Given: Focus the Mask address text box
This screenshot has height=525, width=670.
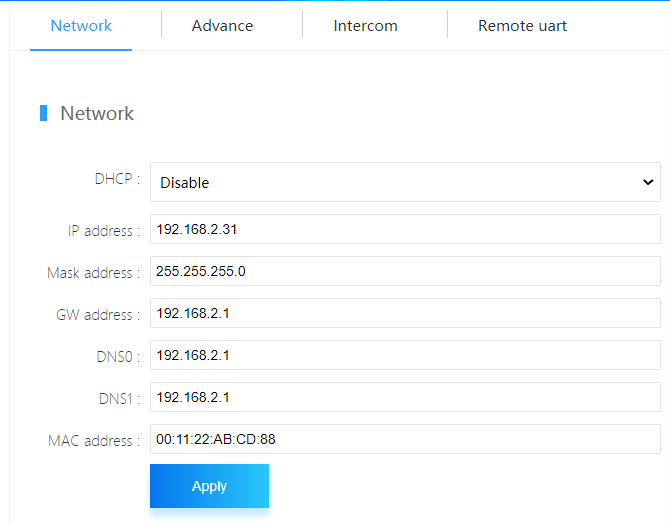Looking at the screenshot, I should point(405,271).
